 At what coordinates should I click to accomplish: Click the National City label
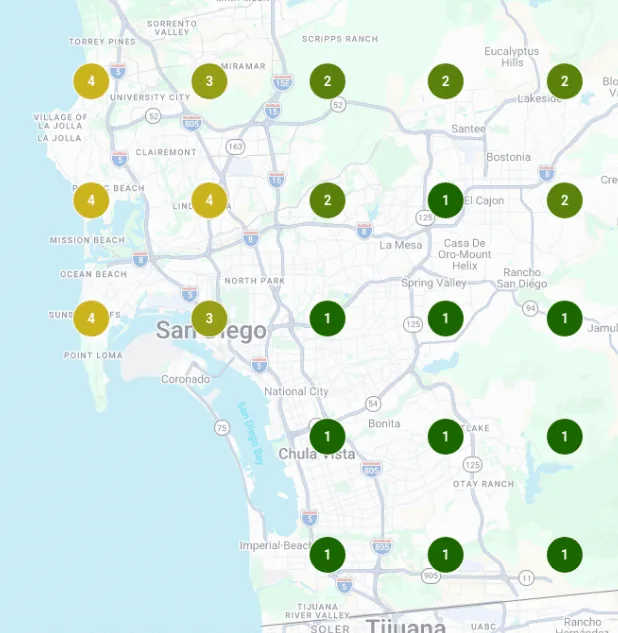tap(296, 391)
